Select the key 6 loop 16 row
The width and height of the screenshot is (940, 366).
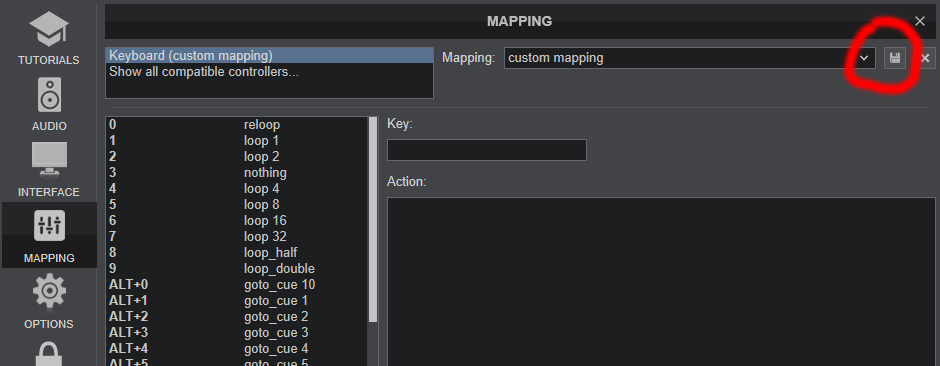click(x=237, y=220)
